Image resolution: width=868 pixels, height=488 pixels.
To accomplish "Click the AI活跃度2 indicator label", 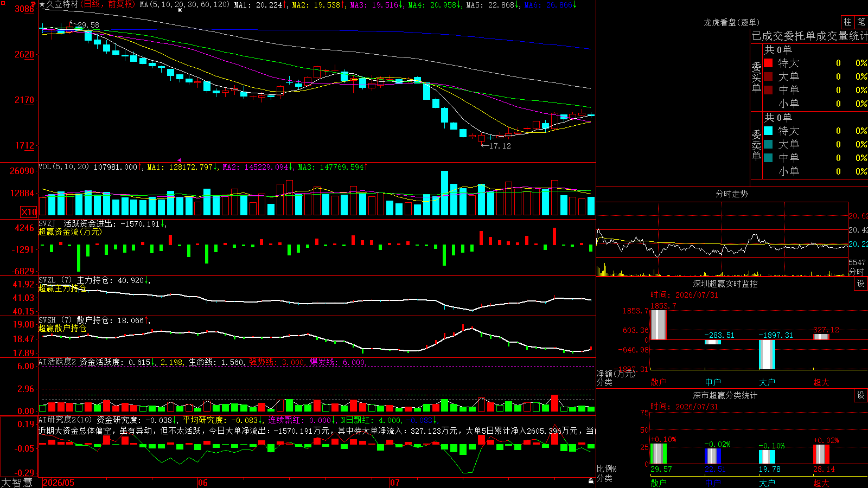I will coord(58,362).
